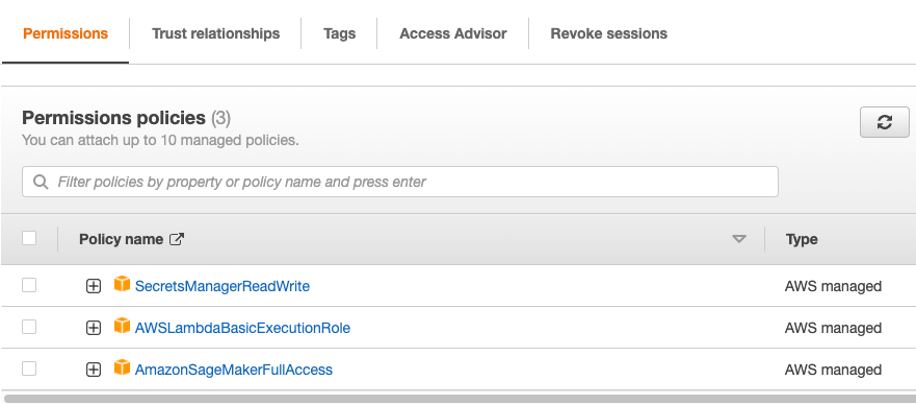The image size is (916, 404).
Task: Click the orange cube icon for SecretsManagerReadWrite
Action: (x=122, y=284)
